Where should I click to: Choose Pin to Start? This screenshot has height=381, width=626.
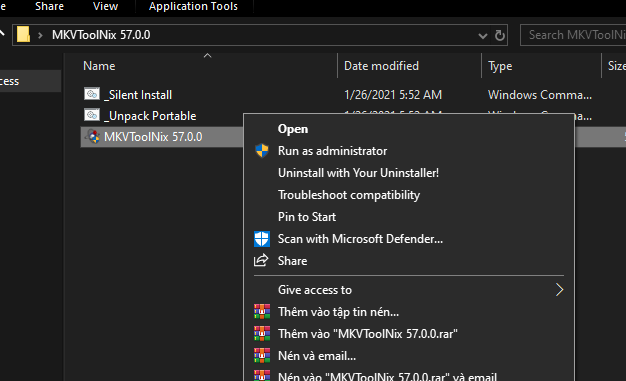pyautogui.click(x=307, y=217)
